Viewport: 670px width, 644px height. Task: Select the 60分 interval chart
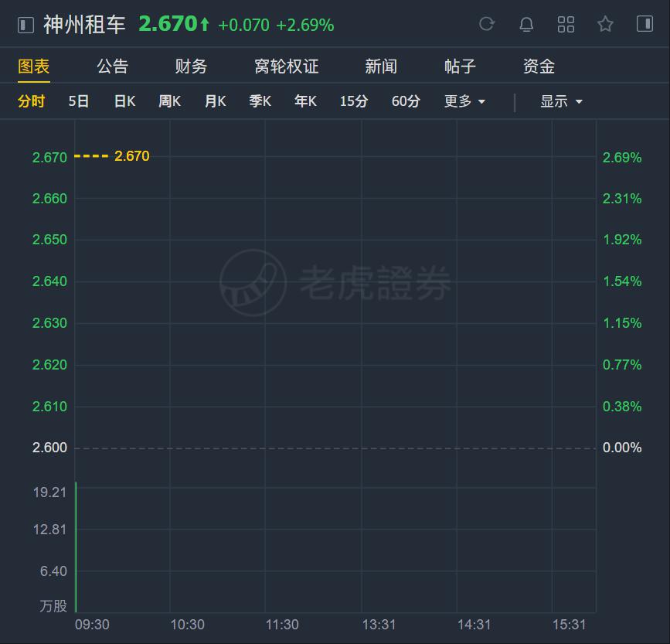tap(406, 101)
